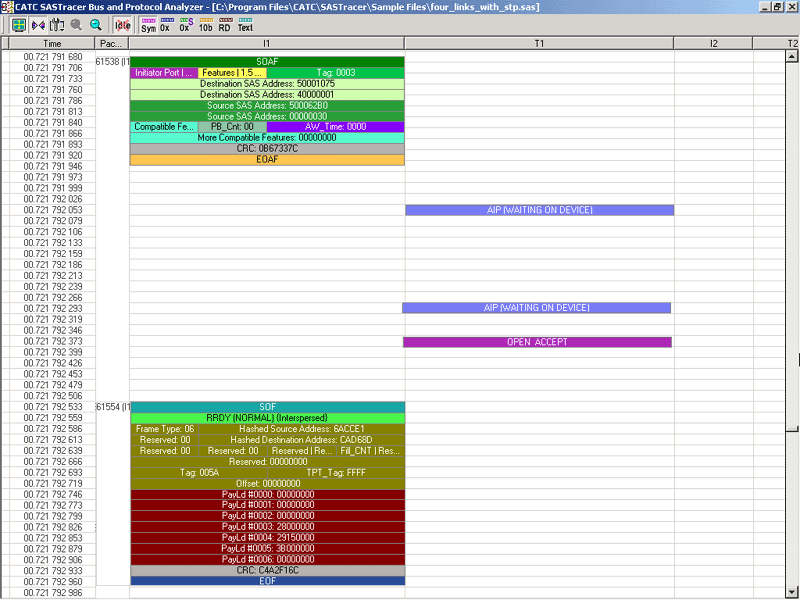
Task: Select the Tag: 0003 field
Action: point(335,73)
